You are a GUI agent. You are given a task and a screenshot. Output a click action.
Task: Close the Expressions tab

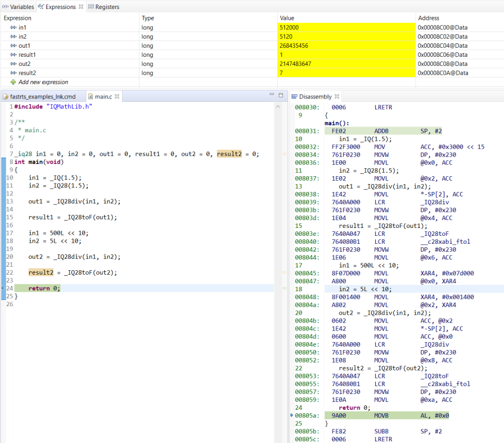point(81,7)
